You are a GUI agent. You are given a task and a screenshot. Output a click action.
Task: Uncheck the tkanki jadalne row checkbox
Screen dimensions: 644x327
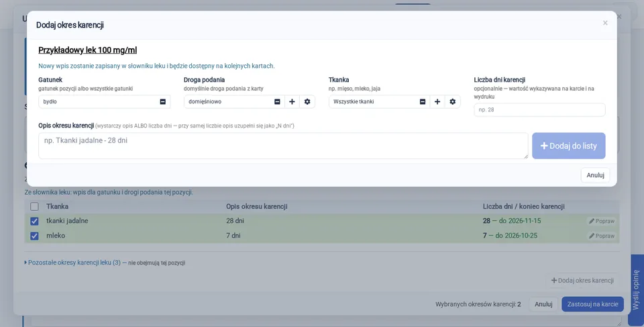pyautogui.click(x=34, y=222)
